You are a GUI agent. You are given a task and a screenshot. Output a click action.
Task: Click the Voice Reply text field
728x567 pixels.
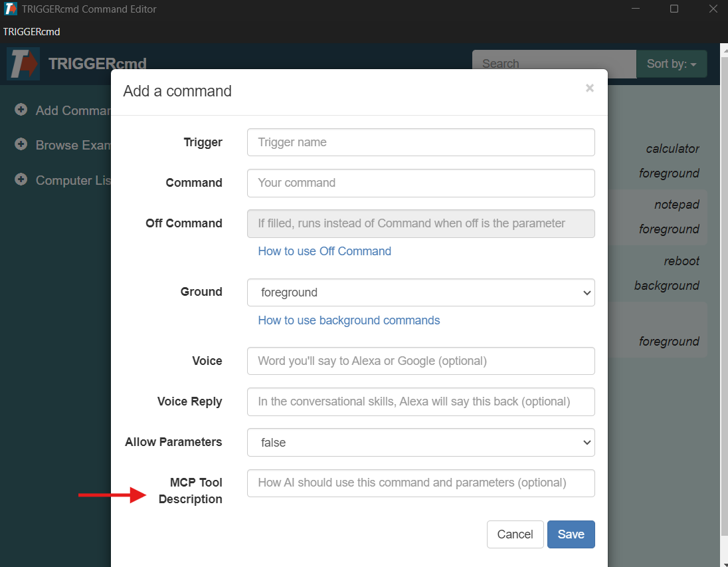pos(420,401)
